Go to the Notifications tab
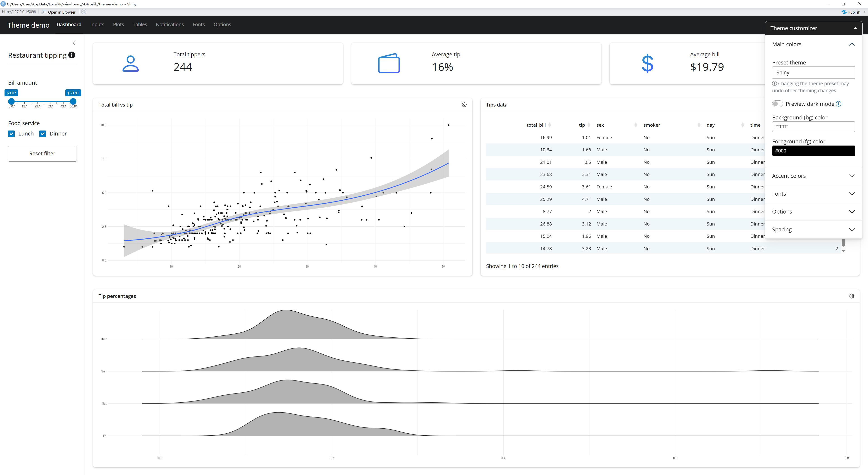Viewport: 868px width, 475px height. pos(170,25)
